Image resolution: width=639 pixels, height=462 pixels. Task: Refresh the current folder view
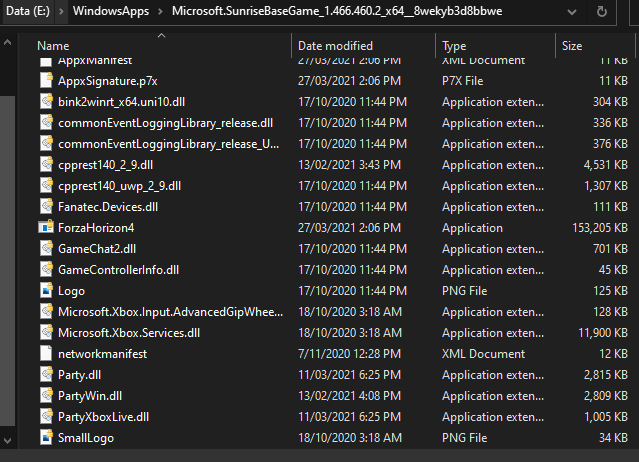[602, 11]
